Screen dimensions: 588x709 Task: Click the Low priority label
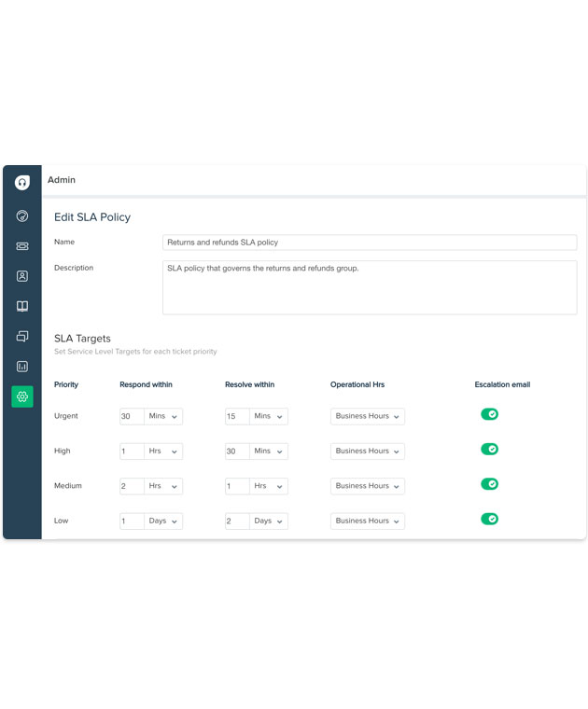point(61,521)
